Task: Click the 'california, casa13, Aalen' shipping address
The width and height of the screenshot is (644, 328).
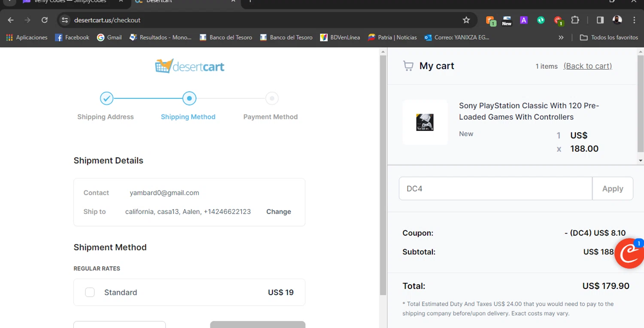Action: 188,212
